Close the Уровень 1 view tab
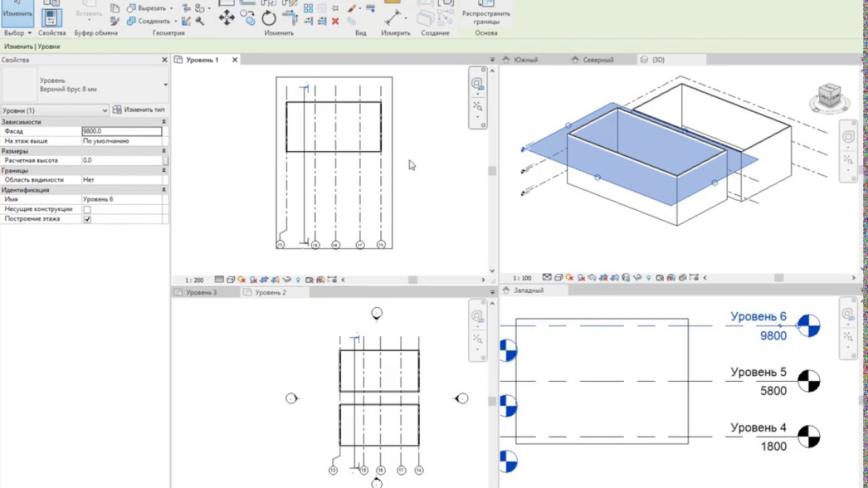Viewport: 868px width, 488px height. coord(235,60)
